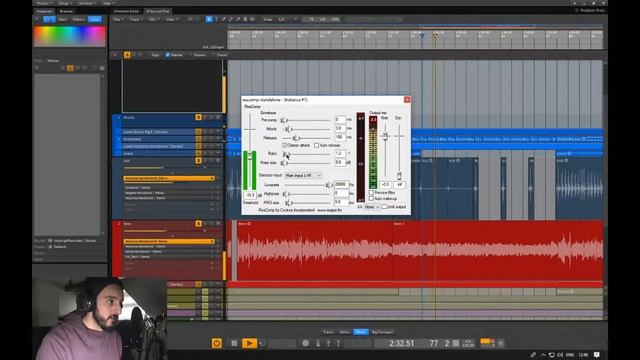
Task: Click the Play button in transport bar
Action: click(x=249, y=343)
